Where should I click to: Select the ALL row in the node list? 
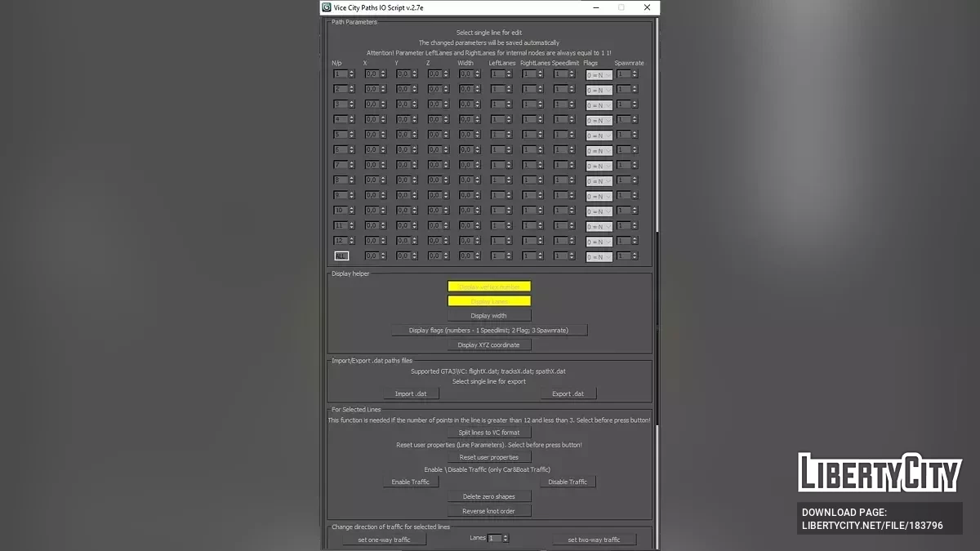tap(341, 256)
